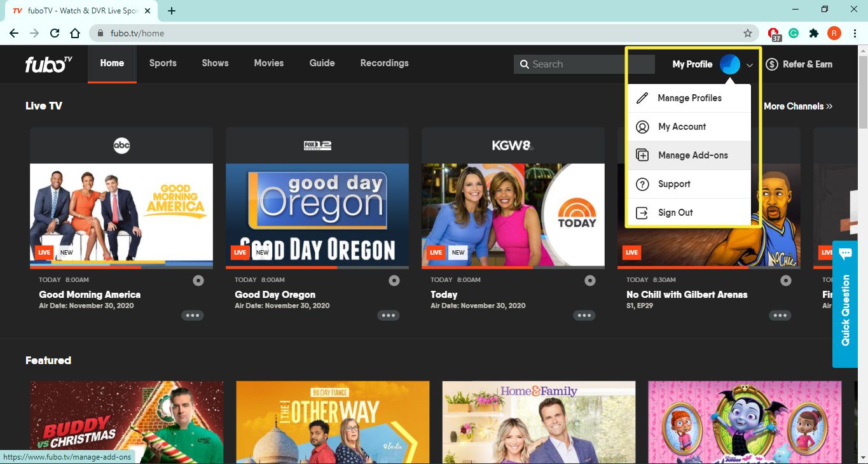Open the Chrome three-dot menu
This screenshot has width=868, height=464.
tap(855, 33)
